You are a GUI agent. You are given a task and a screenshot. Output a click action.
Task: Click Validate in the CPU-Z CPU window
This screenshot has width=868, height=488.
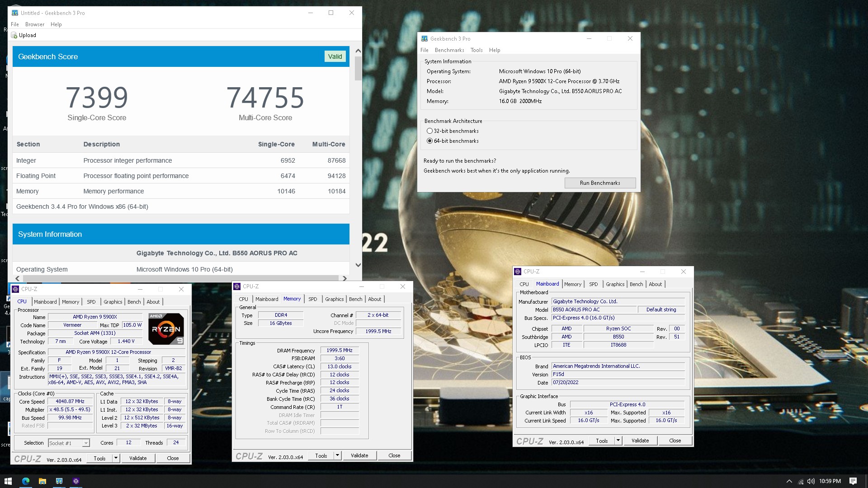[138, 458]
